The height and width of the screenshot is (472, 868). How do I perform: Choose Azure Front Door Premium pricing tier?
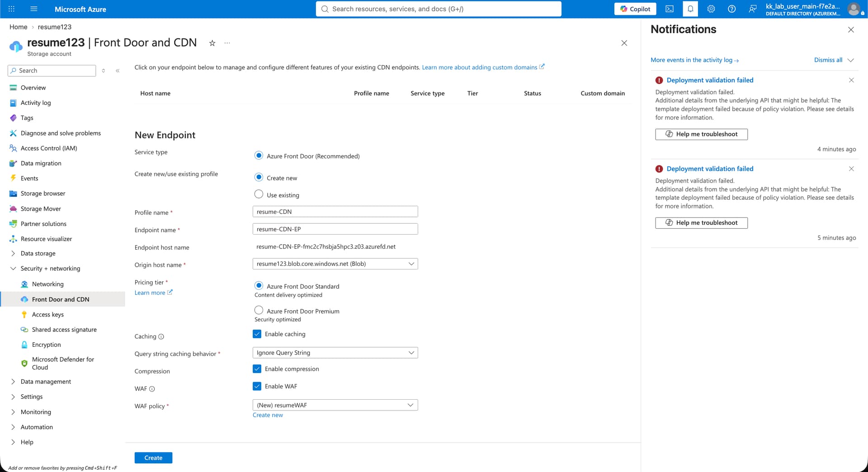(x=259, y=311)
